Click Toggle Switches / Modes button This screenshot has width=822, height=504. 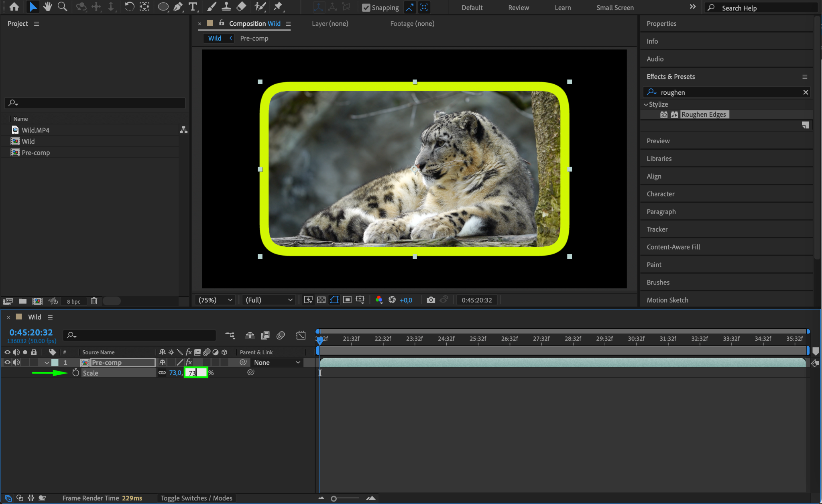click(196, 498)
